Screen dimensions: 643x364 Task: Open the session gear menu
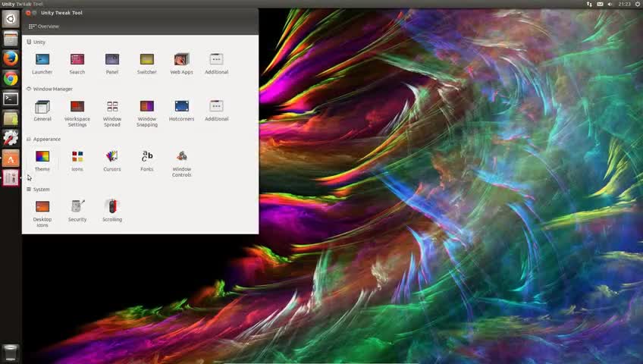[638, 4]
